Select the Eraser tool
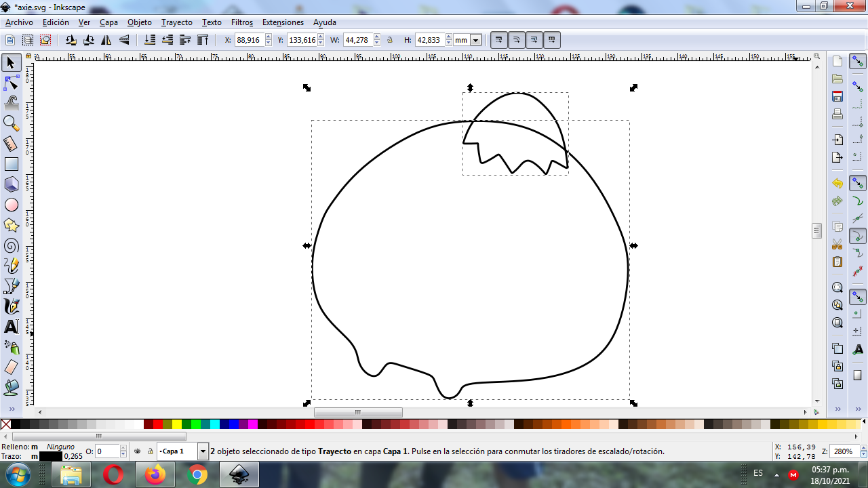868x488 pixels. point(11,367)
